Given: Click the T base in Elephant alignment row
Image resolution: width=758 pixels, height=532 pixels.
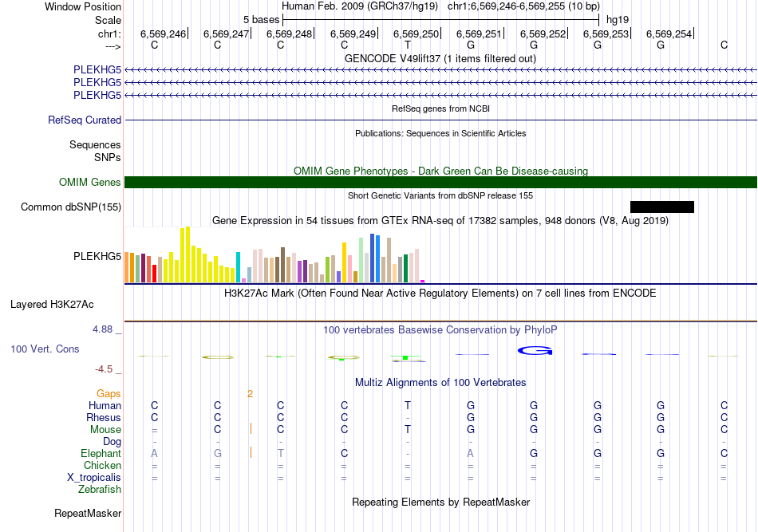Looking at the screenshot, I should click(x=280, y=453).
